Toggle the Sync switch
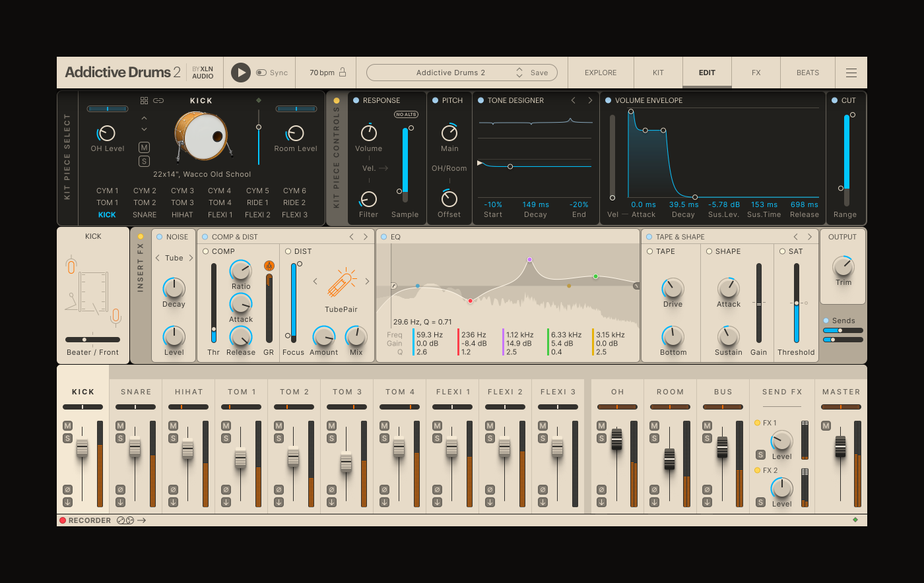The width and height of the screenshot is (924, 583). click(x=261, y=73)
